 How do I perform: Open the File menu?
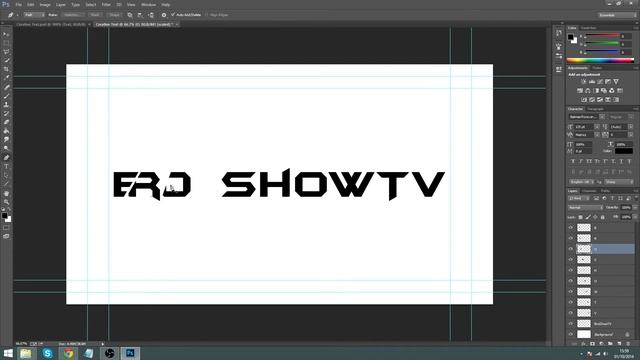click(x=19, y=5)
